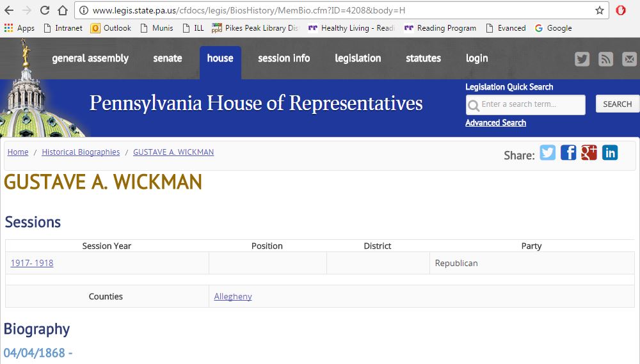Open the legislation menu

(358, 58)
